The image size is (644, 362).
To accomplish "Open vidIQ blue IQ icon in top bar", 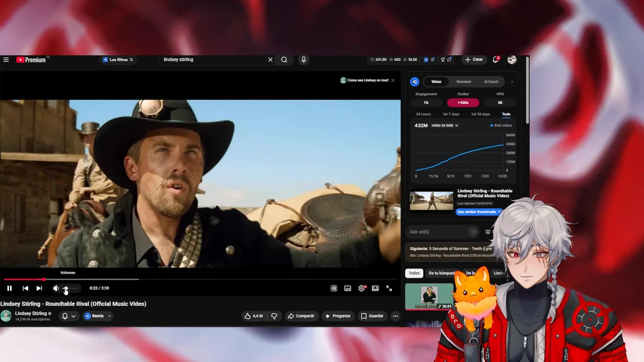I will 426,59.
